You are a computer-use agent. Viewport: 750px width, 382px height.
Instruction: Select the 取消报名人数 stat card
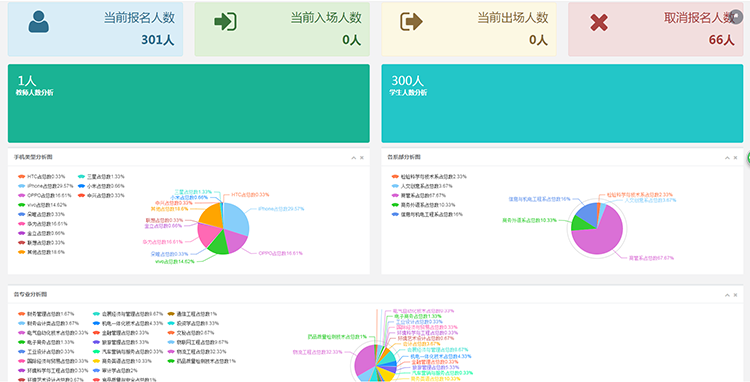[x=655, y=29]
